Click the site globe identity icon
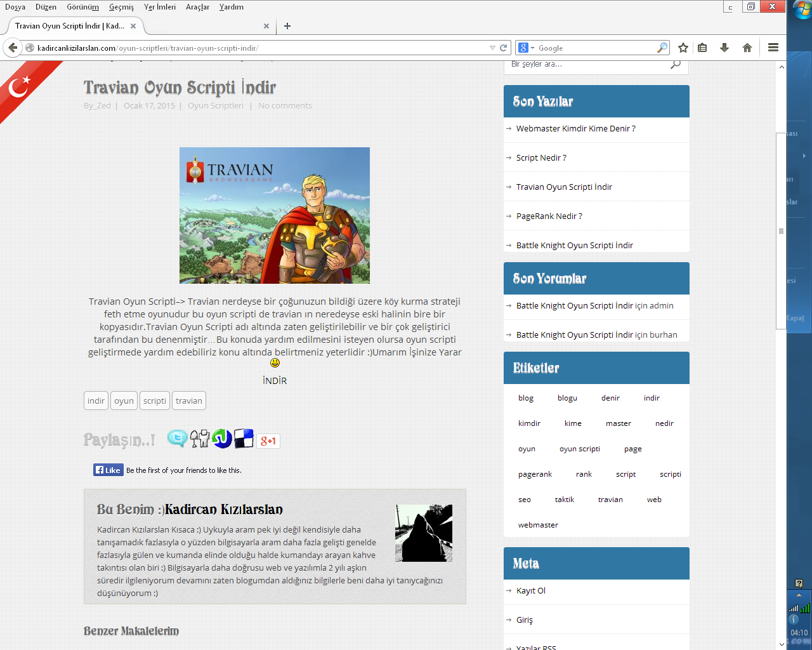The image size is (812, 650). click(x=30, y=48)
